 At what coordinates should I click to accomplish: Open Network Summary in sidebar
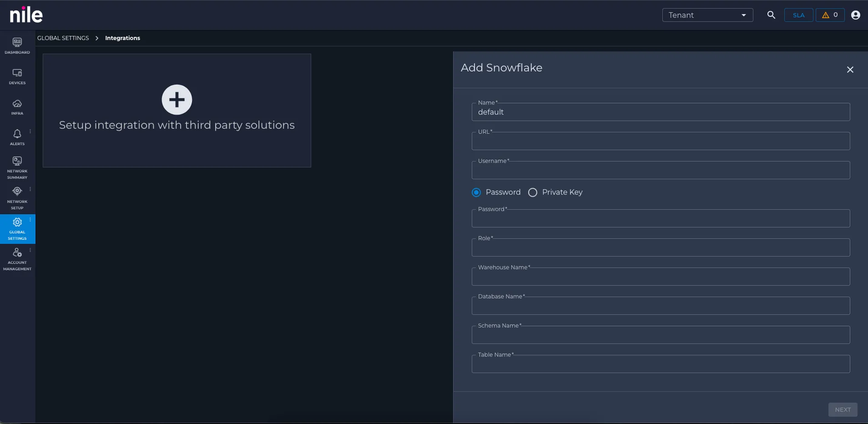[17, 168]
